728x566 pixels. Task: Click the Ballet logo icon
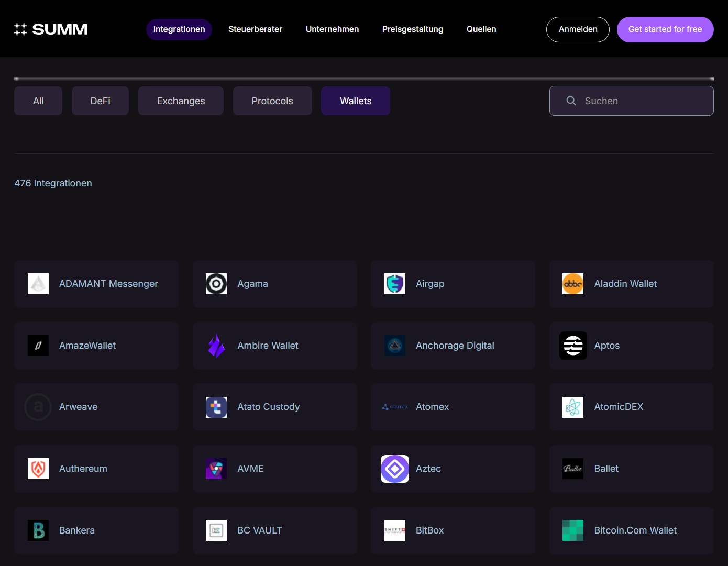pyautogui.click(x=573, y=469)
